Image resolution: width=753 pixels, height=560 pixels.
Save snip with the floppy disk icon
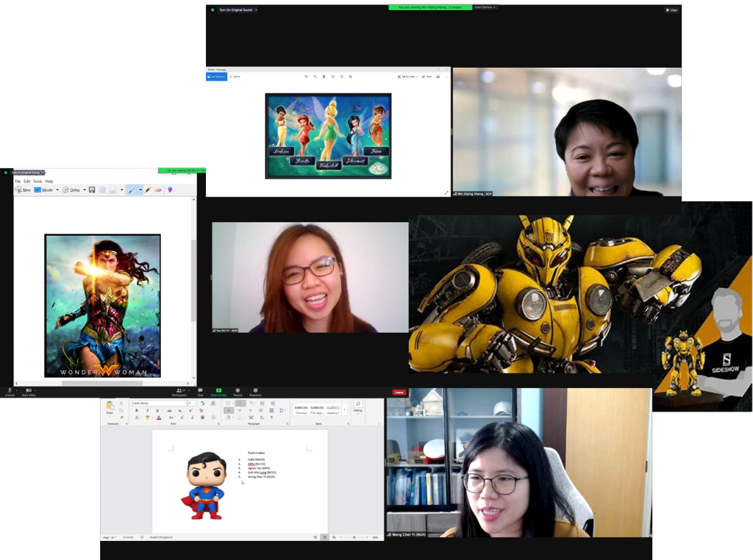92,190
